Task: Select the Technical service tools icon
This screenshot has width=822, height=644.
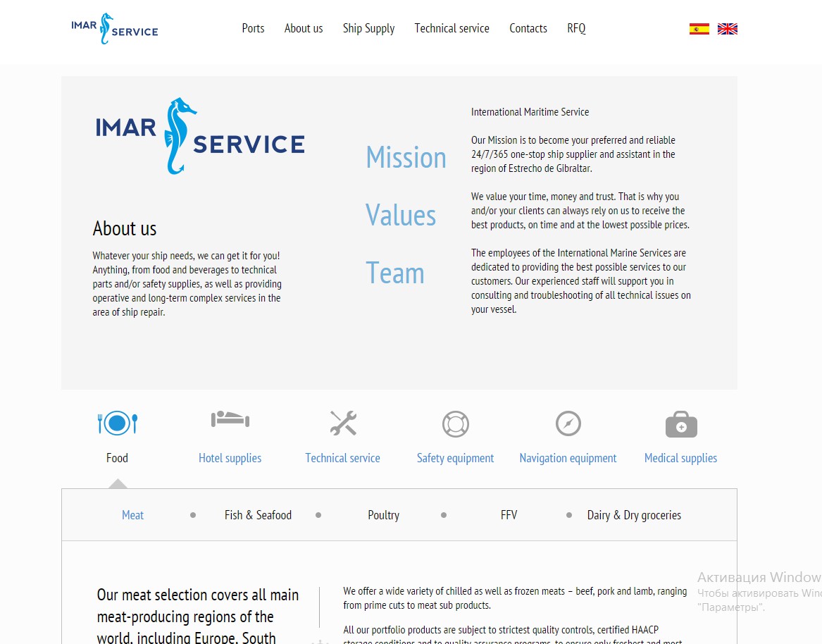Action: 343,423
